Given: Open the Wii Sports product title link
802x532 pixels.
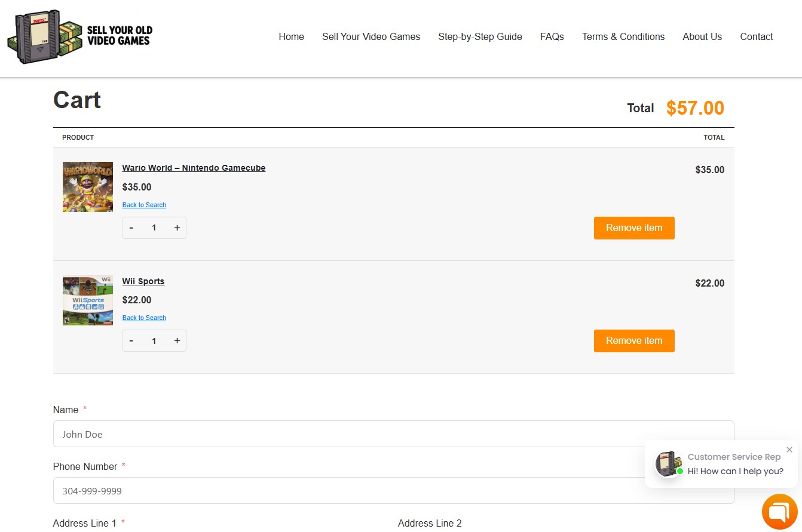Looking at the screenshot, I should pos(143,281).
